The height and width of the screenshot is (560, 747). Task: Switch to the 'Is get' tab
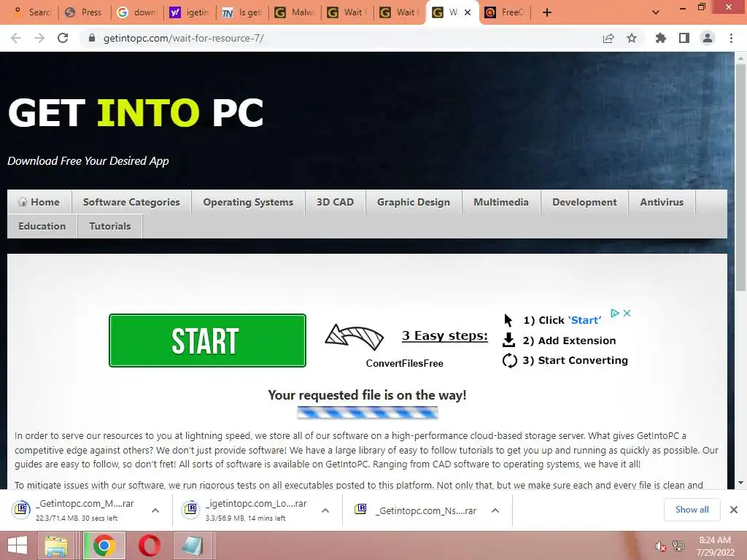(x=241, y=12)
